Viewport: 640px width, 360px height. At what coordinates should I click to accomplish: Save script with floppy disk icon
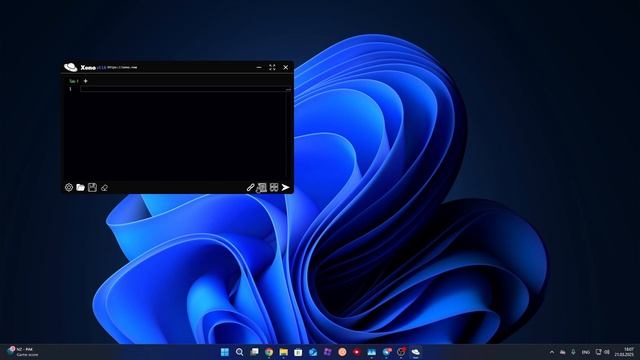(x=92, y=187)
